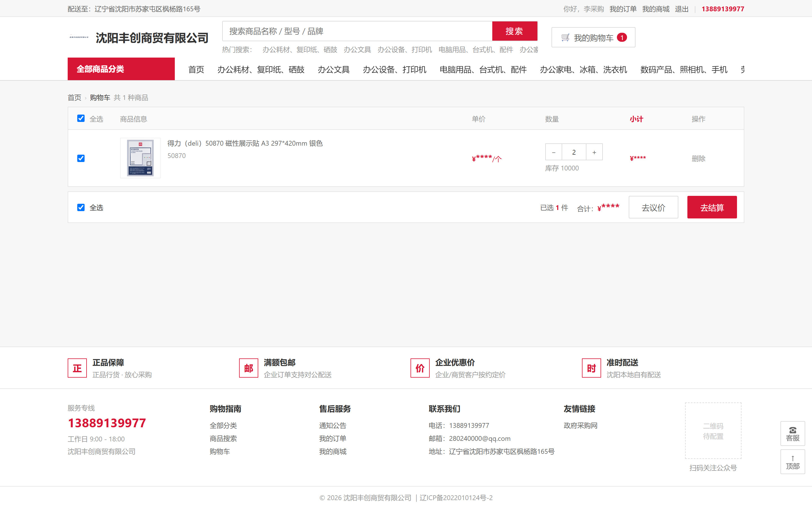Open the 客服 customer service widget
Viewport: 812px width, 508px height.
(793, 433)
